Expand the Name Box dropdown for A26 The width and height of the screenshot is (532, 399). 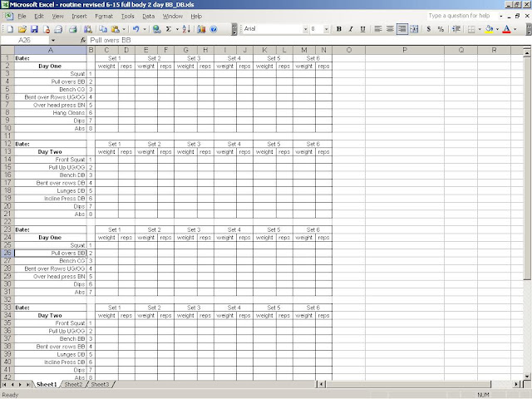point(53,41)
